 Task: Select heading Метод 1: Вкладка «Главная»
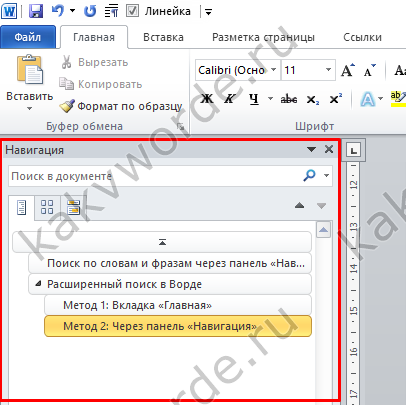(x=178, y=305)
